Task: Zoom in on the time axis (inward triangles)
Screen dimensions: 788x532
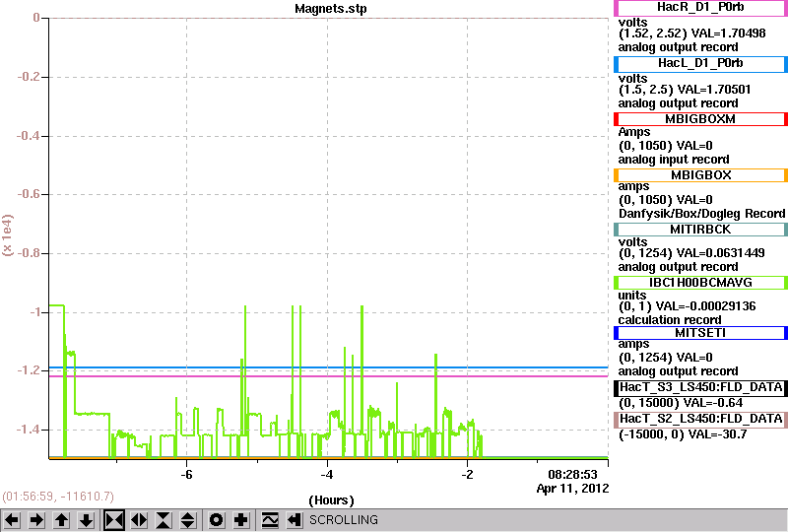Action: (114, 520)
